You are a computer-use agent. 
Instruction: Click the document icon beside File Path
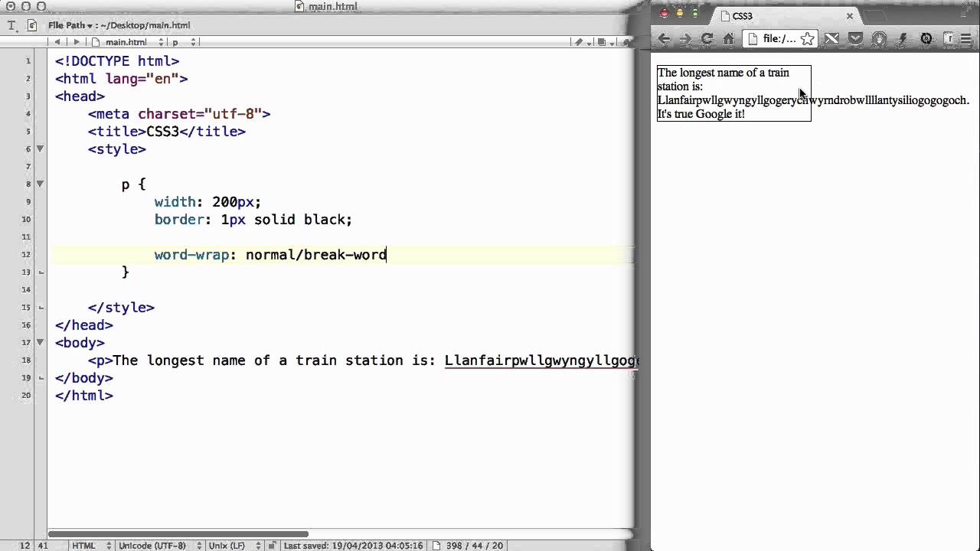(32, 25)
